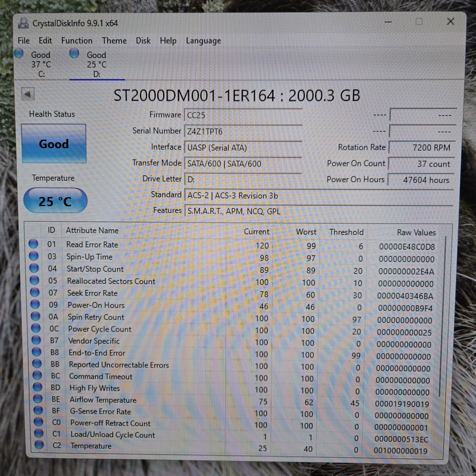This screenshot has height=476, width=476.
Task: Open the Theme menu
Action: click(x=114, y=40)
